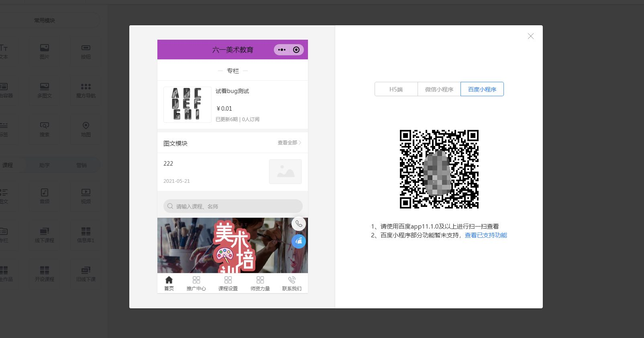644x338 pixels.
Task: Go to 首页 in bottom navigation
Action: click(169, 283)
